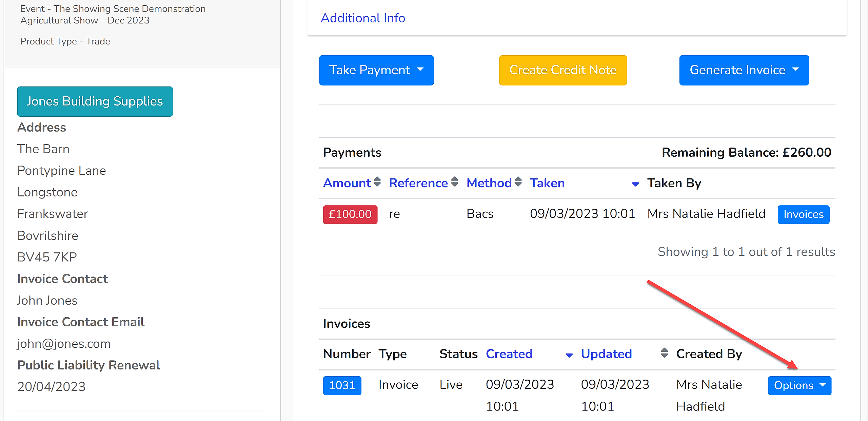Click the £100.00 payment badge

pos(350,214)
